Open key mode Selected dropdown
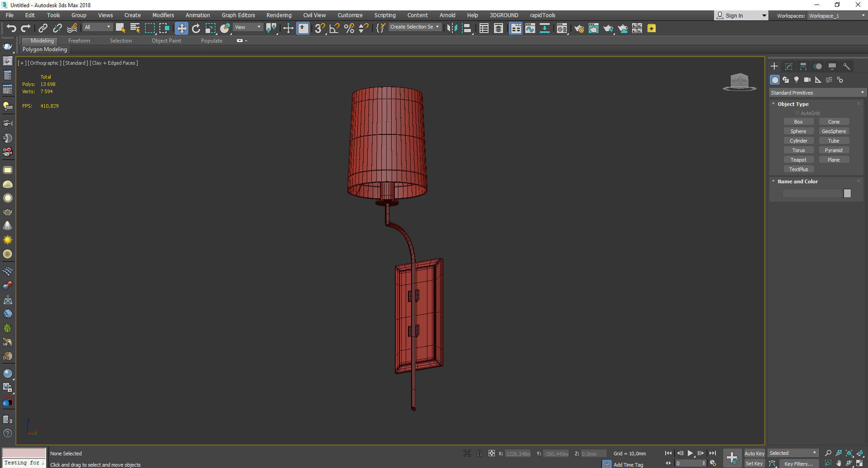Viewport: 868px width, 468px height. (793, 453)
